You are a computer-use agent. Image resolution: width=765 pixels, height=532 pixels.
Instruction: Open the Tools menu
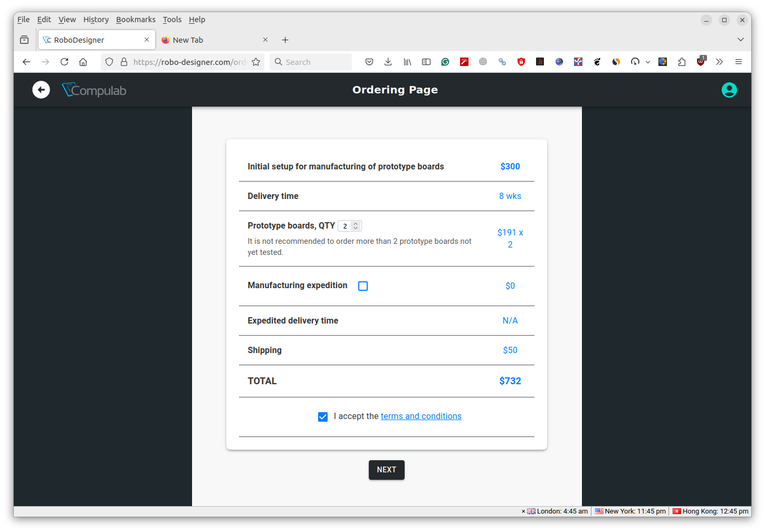[172, 20]
